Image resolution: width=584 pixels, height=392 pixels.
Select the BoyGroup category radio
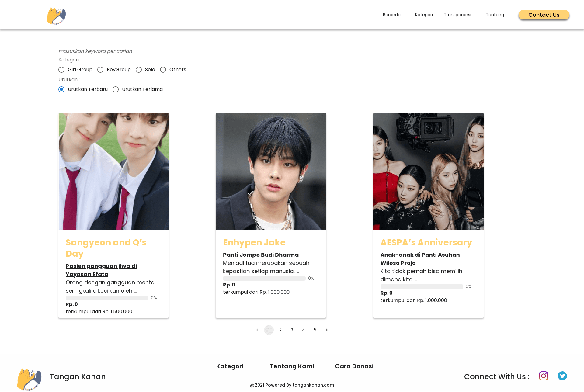100,70
